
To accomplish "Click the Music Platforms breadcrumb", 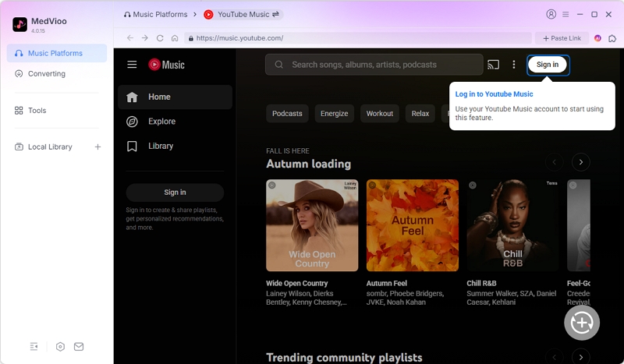I will [155, 14].
